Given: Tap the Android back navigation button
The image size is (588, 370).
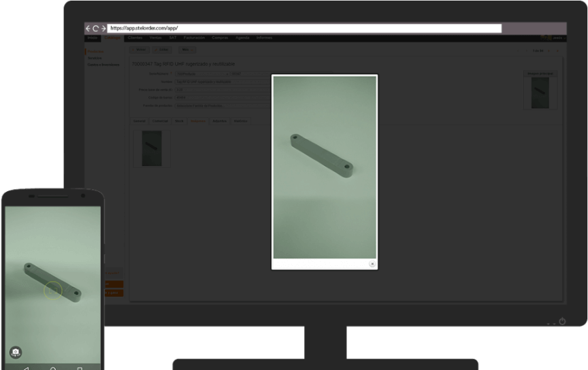Looking at the screenshot, I should 26,369.
